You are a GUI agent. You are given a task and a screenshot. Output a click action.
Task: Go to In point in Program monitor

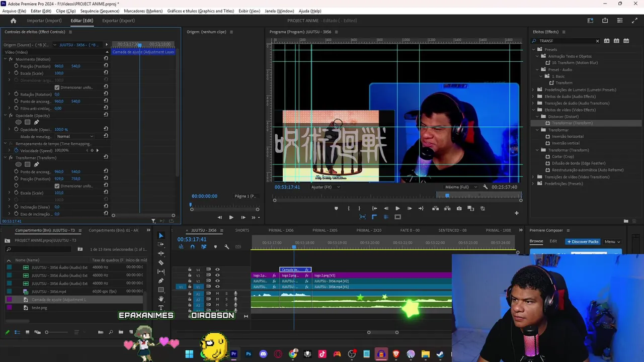pyautogui.click(x=374, y=209)
